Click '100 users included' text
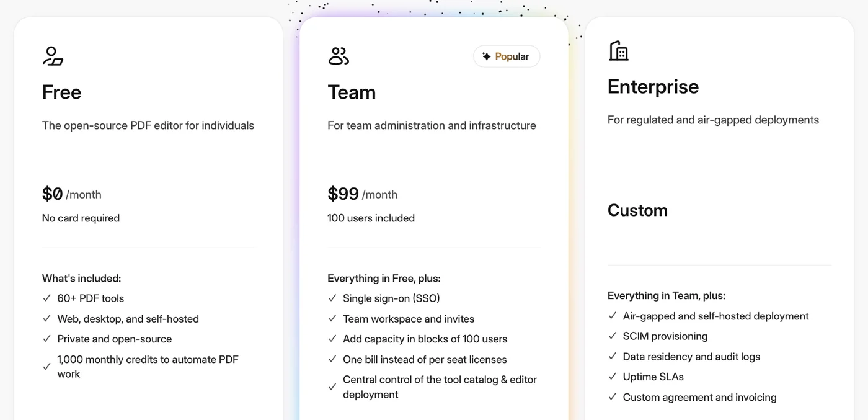Image resolution: width=868 pixels, height=420 pixels. click(x=371, y=218)
